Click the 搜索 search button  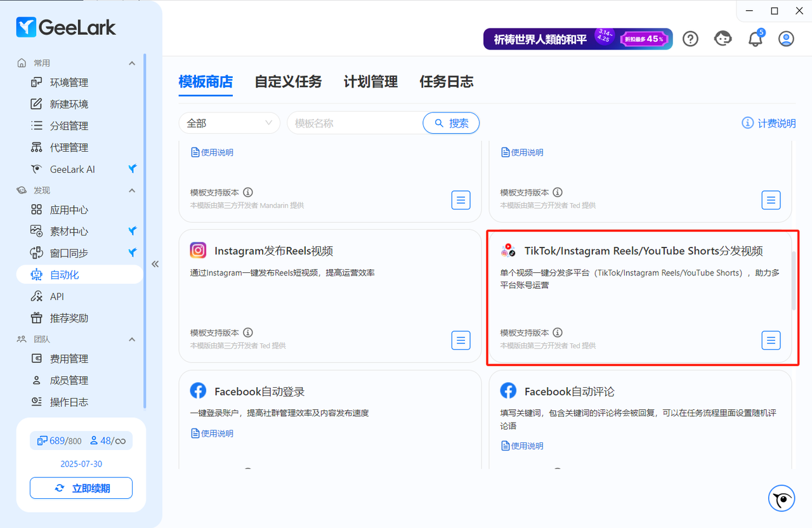coord(451,123)
